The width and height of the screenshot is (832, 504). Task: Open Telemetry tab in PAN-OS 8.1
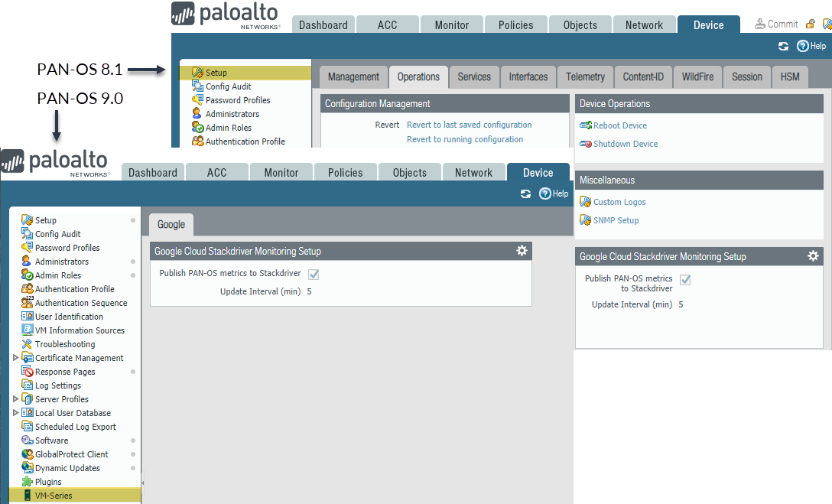click(x=585, y=77)
